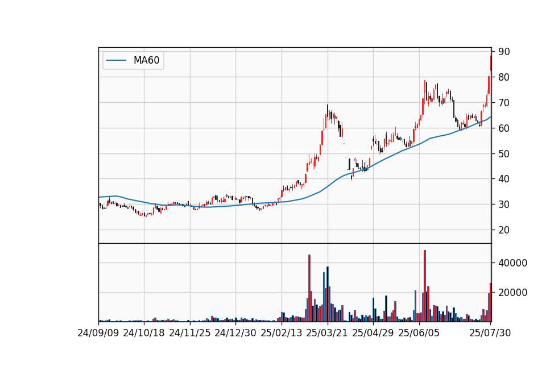Screen dimensions: 546x392
Task: Click the tallest volume bar near 25/06/05
Action: 425,286
